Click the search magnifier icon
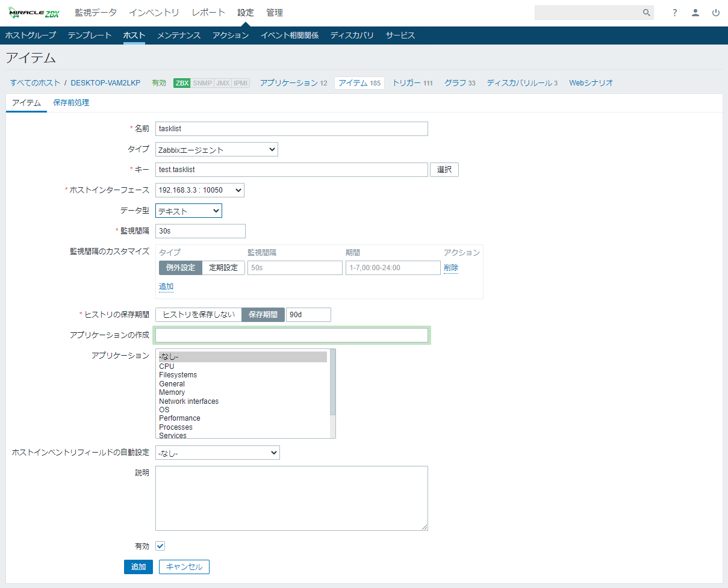 tap(646, 13)
